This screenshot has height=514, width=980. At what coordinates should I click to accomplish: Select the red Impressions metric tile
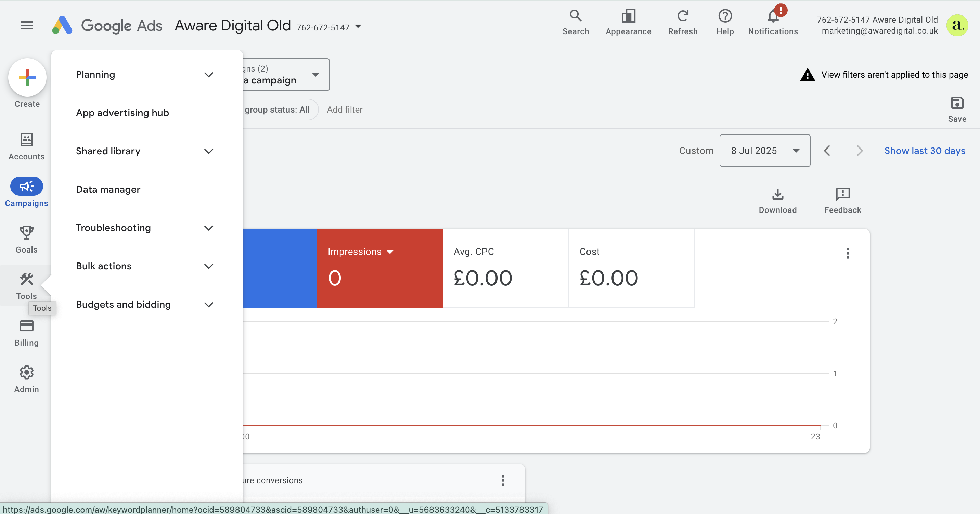(380, 268)
